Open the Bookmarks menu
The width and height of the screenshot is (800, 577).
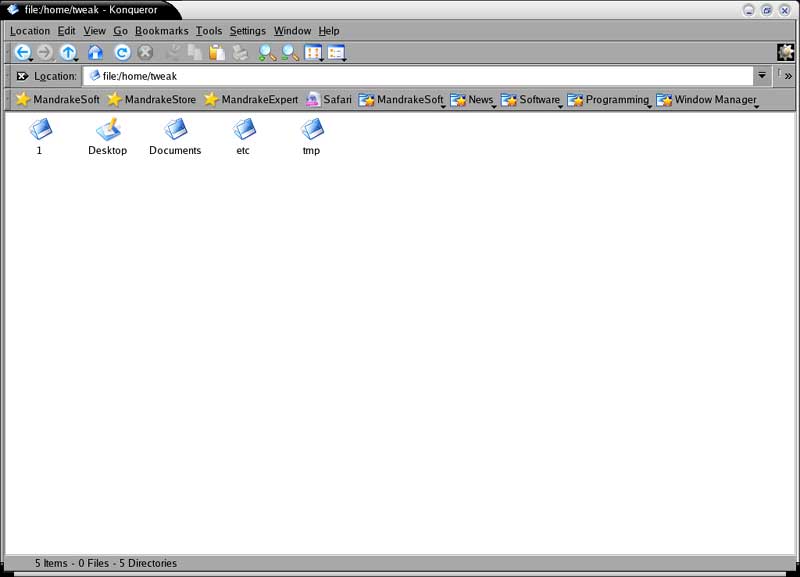click(x=162, y=31)
